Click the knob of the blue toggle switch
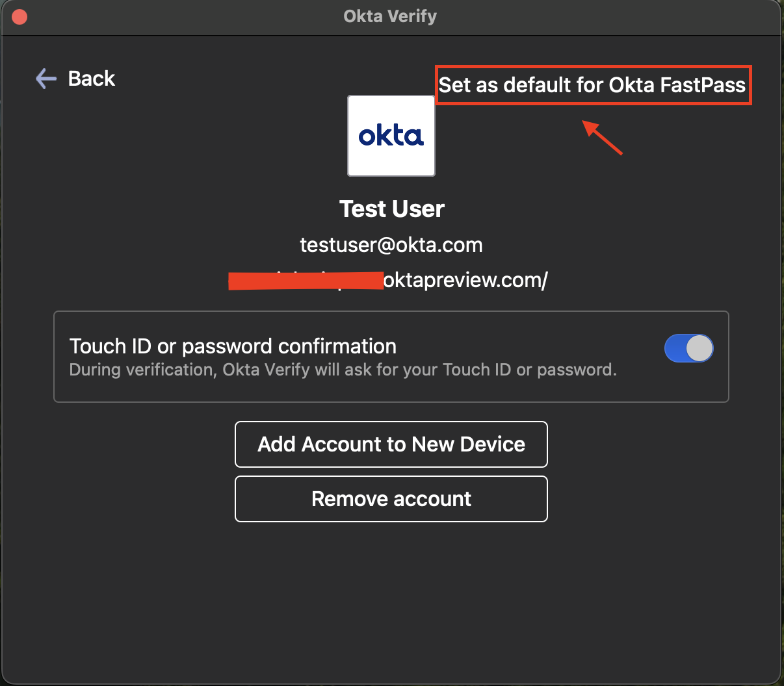The image size is (784, 686). coord(699,348)
